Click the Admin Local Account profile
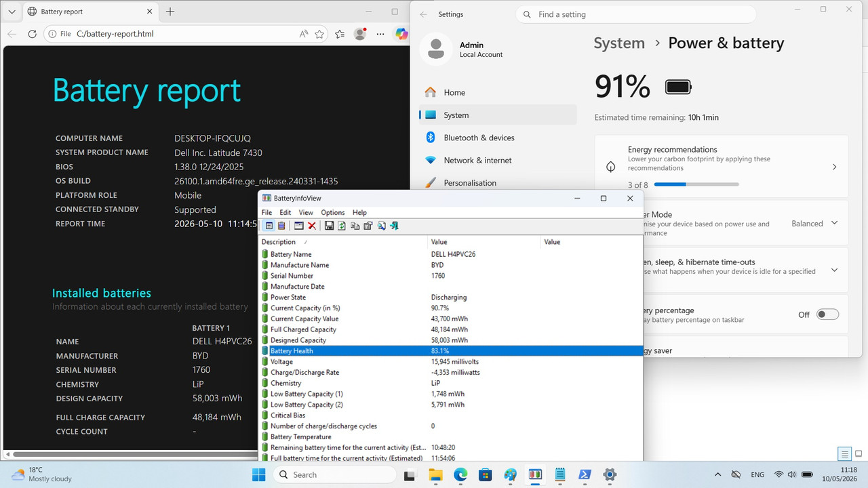This screenshot has height=488, width=868. pyautogui.click(x=462, y=49)
